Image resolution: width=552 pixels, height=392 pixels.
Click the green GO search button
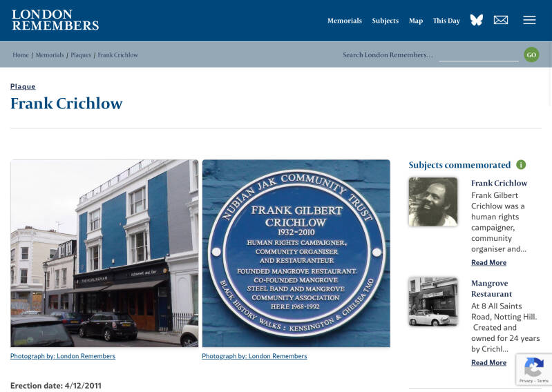(531, 55)
